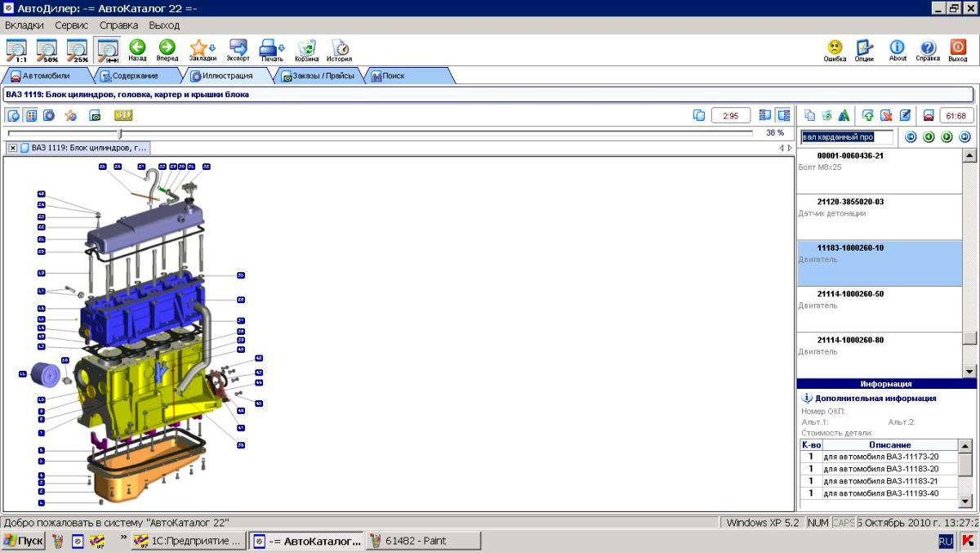Open the История history icon

(340, 50)
